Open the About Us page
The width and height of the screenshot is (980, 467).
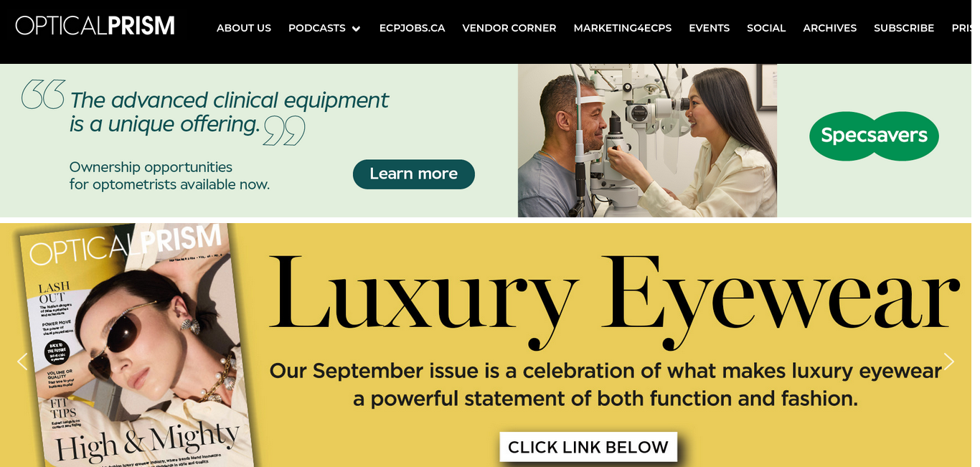click(244, 28)
